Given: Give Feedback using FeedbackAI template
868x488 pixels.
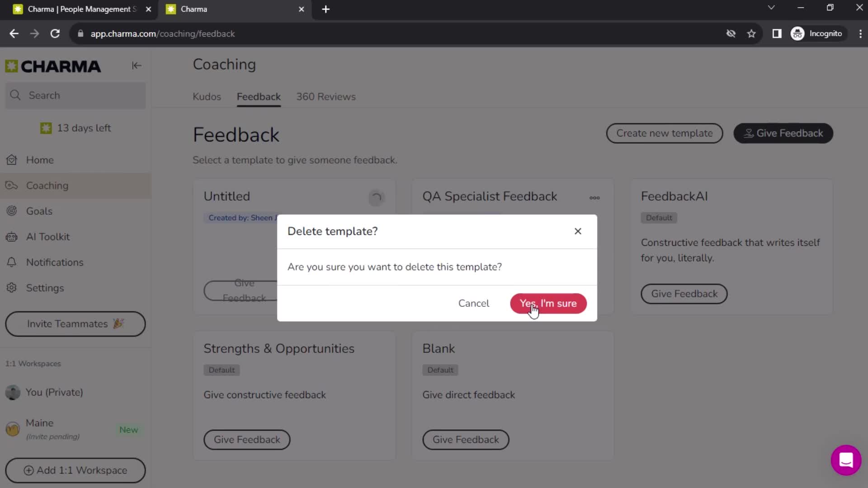Looking at the screenshot, I should (x=684, y=294).
